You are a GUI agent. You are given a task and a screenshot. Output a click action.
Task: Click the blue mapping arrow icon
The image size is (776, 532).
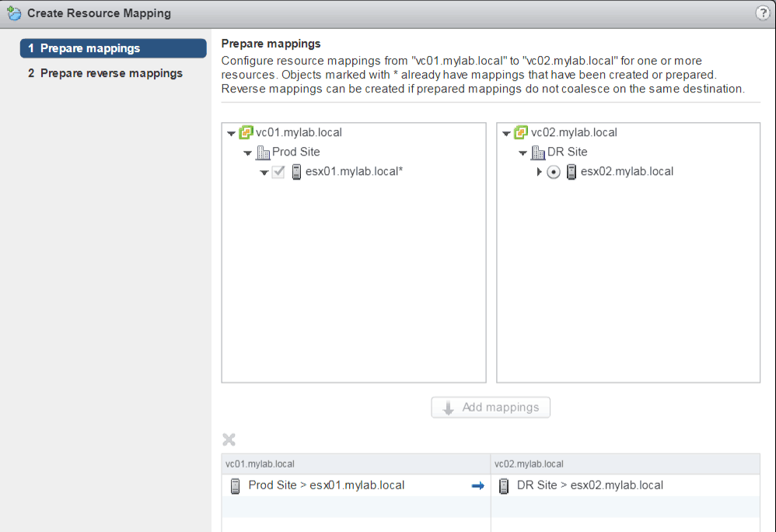(x=478, y=485)
